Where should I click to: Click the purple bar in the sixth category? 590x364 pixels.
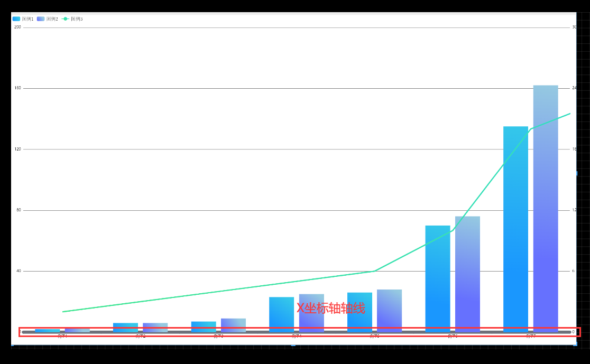point(467,274)
